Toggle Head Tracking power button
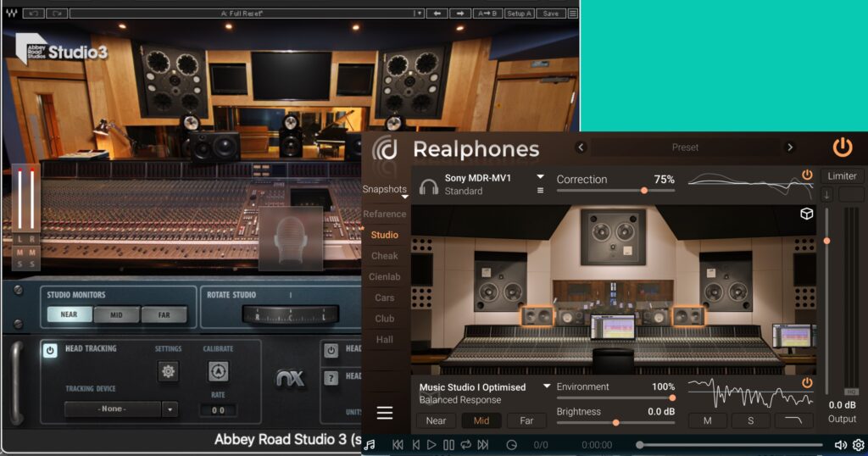868x456 pixels. tap(50, 350)
